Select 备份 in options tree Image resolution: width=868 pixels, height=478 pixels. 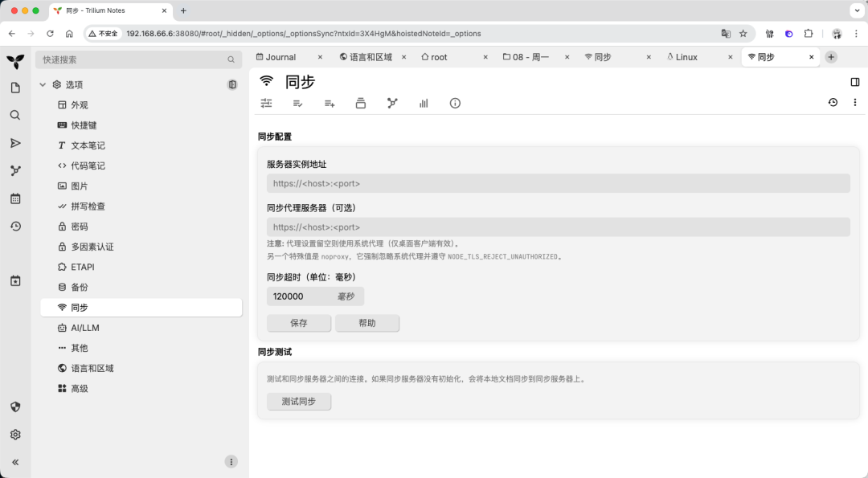pyautogui.click(x=141, y=287)
